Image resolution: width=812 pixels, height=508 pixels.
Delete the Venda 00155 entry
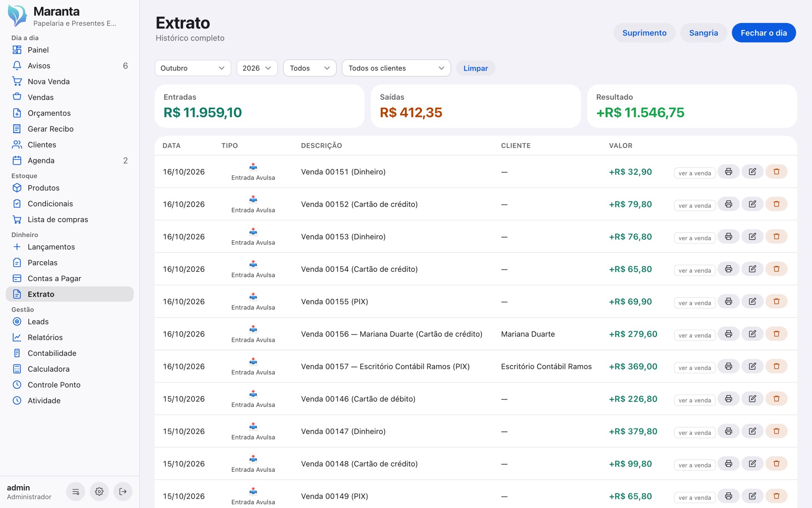click(776, 302)
